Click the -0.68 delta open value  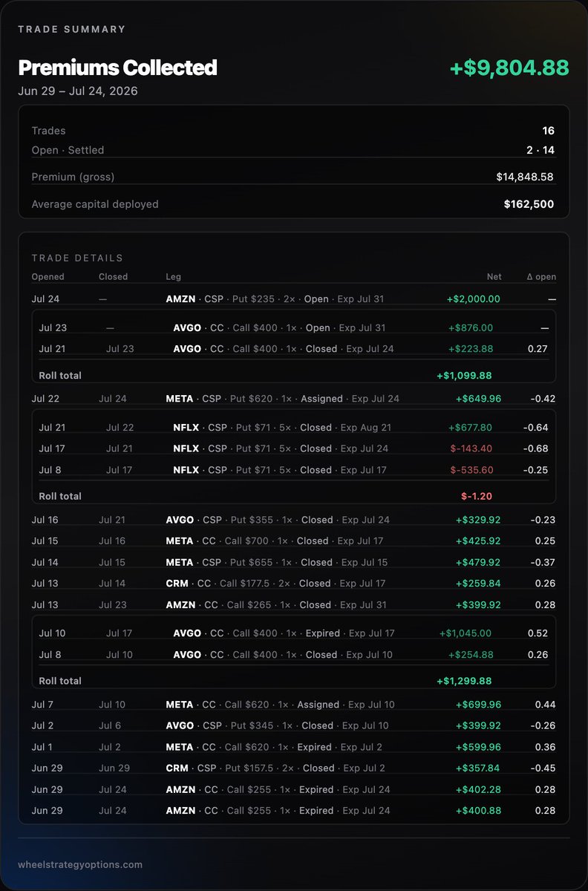[535, 448]
